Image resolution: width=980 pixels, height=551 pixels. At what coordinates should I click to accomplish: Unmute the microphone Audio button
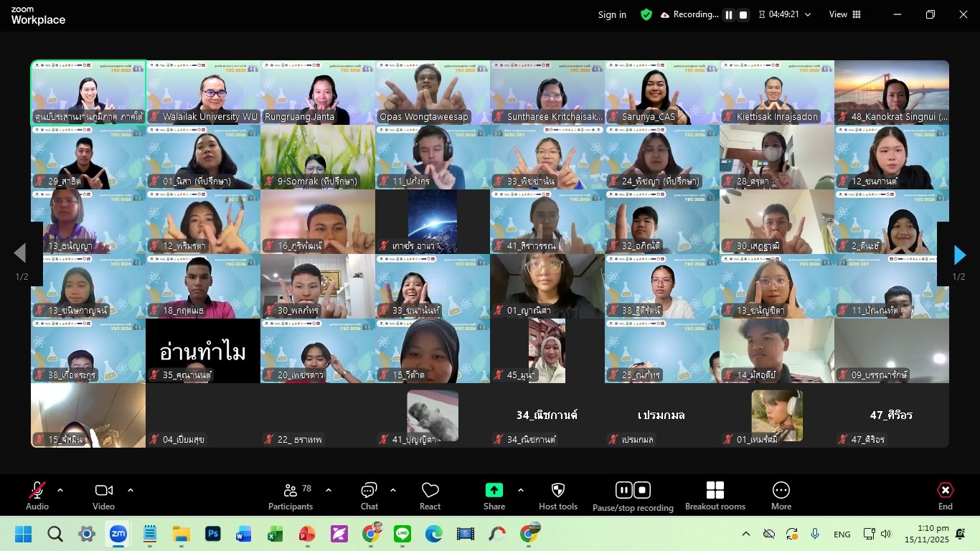click(x=37, y=496)
